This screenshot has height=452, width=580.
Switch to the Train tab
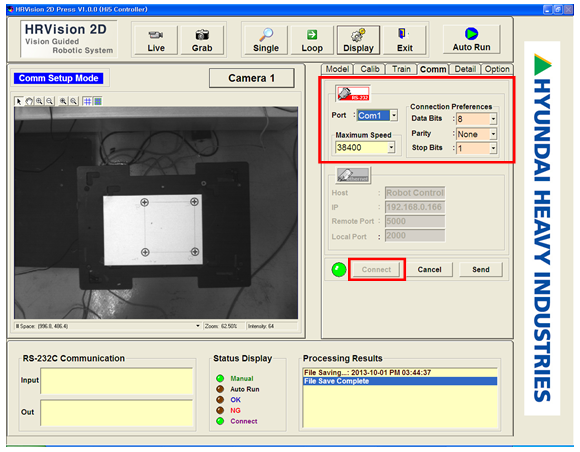401,69
